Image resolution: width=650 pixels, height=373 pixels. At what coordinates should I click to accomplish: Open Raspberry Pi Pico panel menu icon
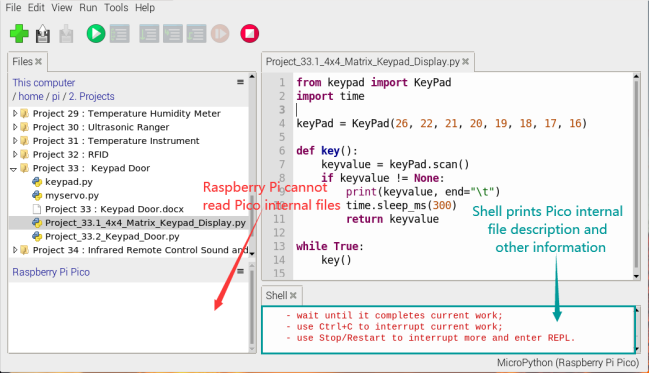240,271
